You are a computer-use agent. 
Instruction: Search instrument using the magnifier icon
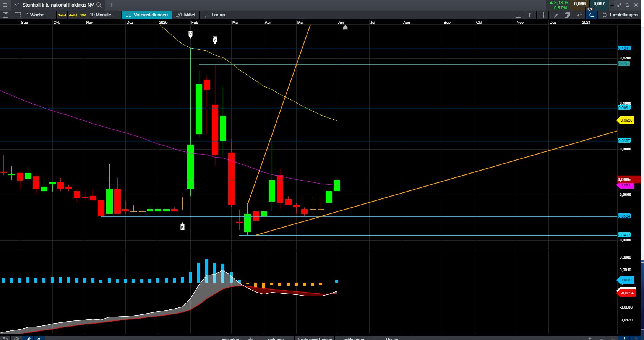pyautogui.click(x=99, y=5)
